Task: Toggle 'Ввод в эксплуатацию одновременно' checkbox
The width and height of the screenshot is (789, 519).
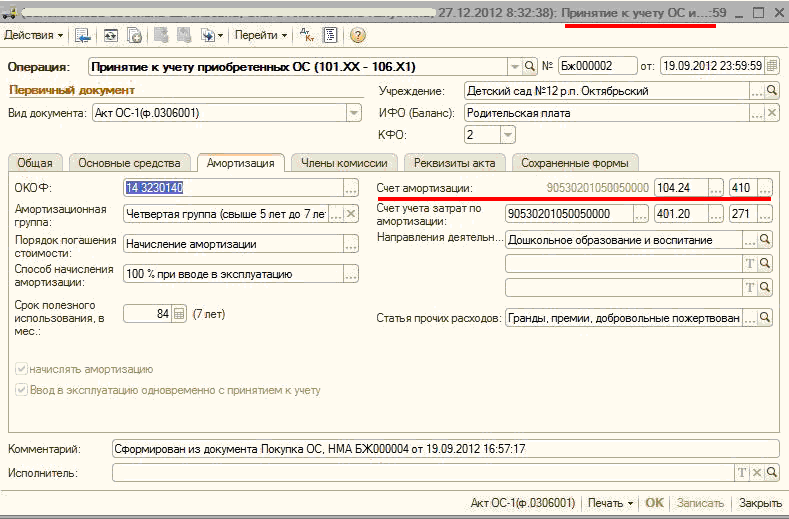Action: pos(21,389)
